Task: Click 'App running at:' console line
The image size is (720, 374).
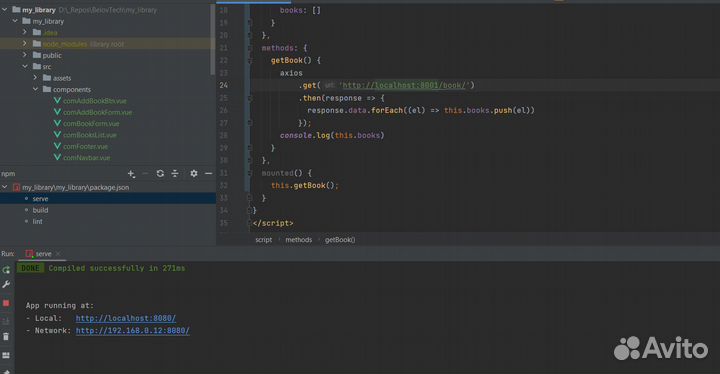Action: [x=60, y=306]
